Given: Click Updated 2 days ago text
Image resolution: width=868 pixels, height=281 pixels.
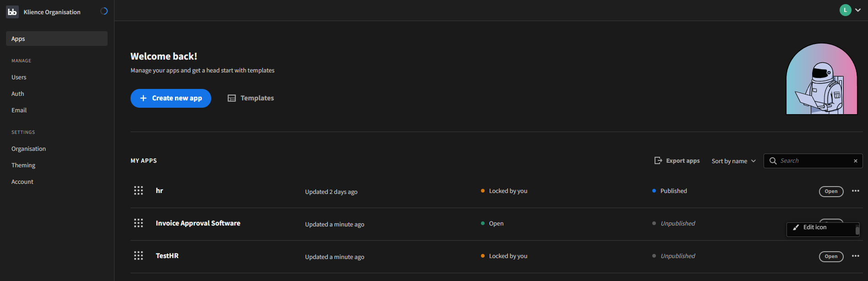Looking at the screenshot, I should pos(331,192).
